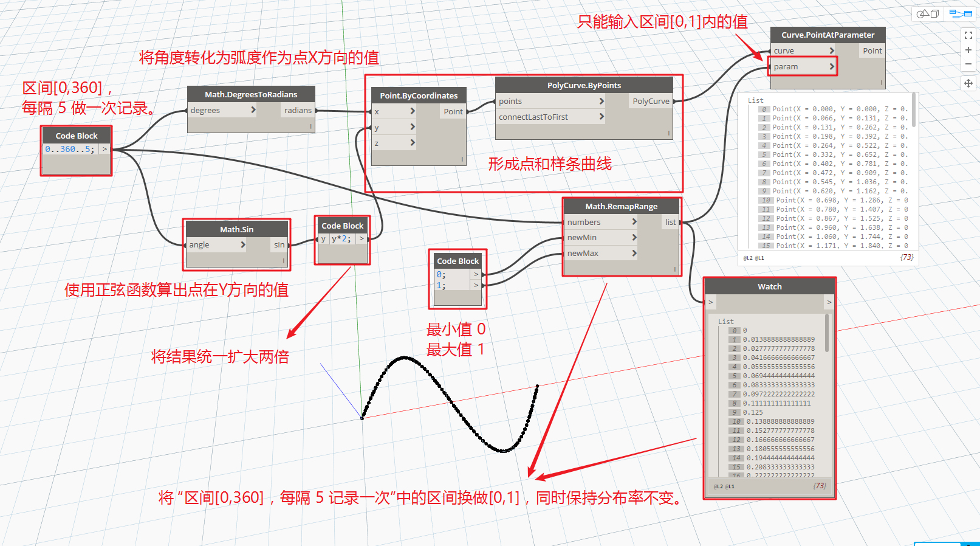Image resolution: width=980 pixels, height=546 pixels.
Task: Click the lacing indicator on PolyCurve.ByPoints
Action: [669, 133]
